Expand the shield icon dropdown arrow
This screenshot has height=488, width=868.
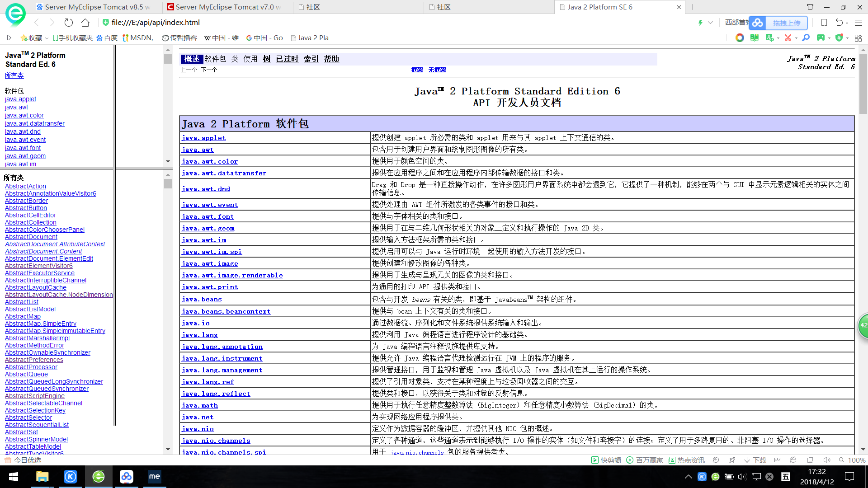tap(847, 38)
